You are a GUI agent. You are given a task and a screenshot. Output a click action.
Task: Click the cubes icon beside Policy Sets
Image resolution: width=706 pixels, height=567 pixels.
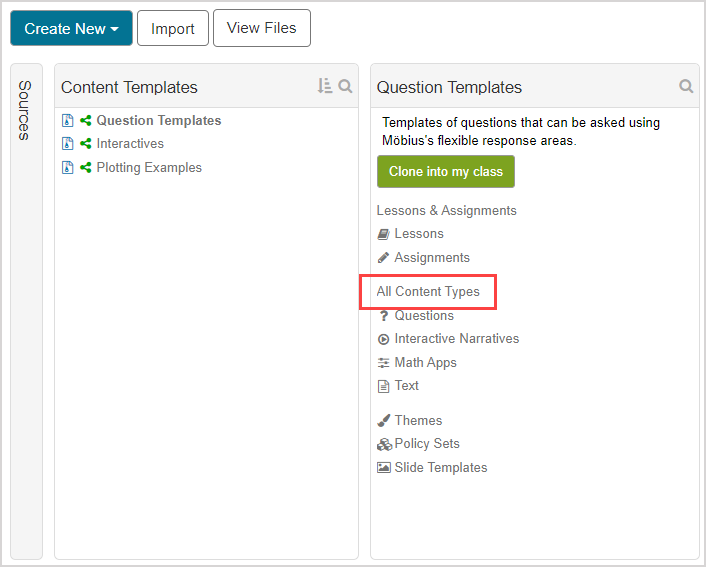[384, 445]
